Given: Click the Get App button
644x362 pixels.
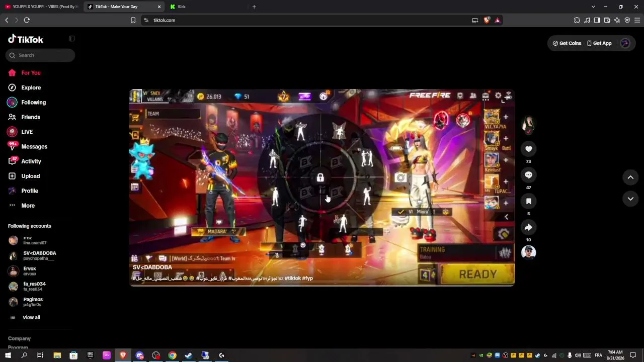Looking at the screenshot, I should [x=599, y=43].
